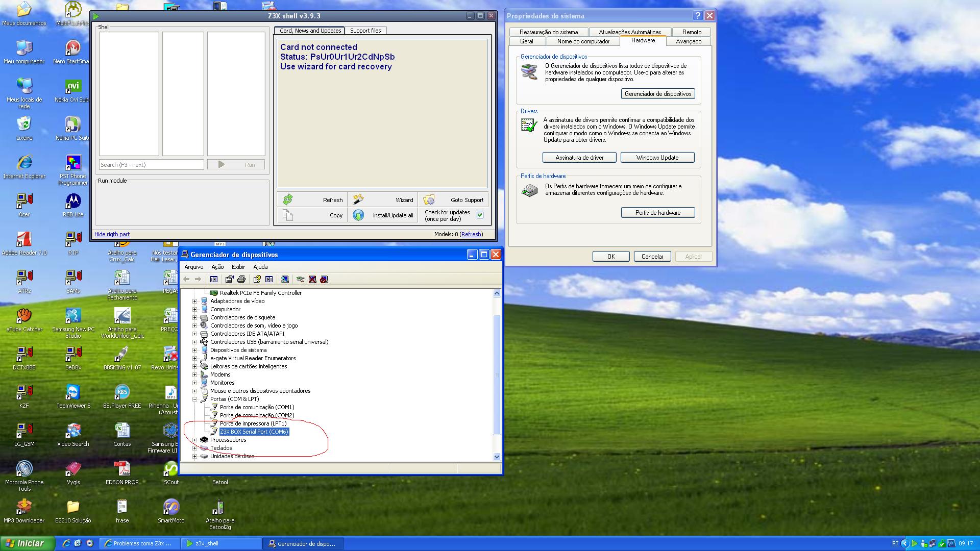The image size is (980, 551).
Task: Open aTube Catcher desktop icon
Action: pos(24,320)
